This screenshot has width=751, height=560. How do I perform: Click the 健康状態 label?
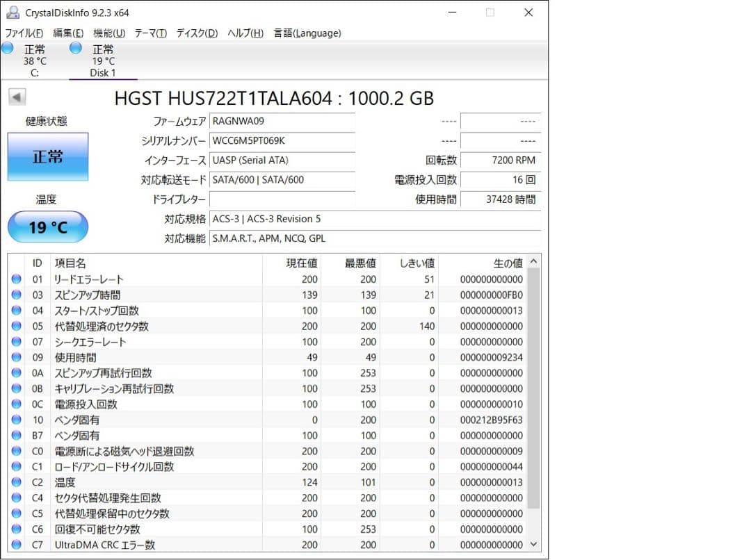pyautogui.click(x=47, y=121)
